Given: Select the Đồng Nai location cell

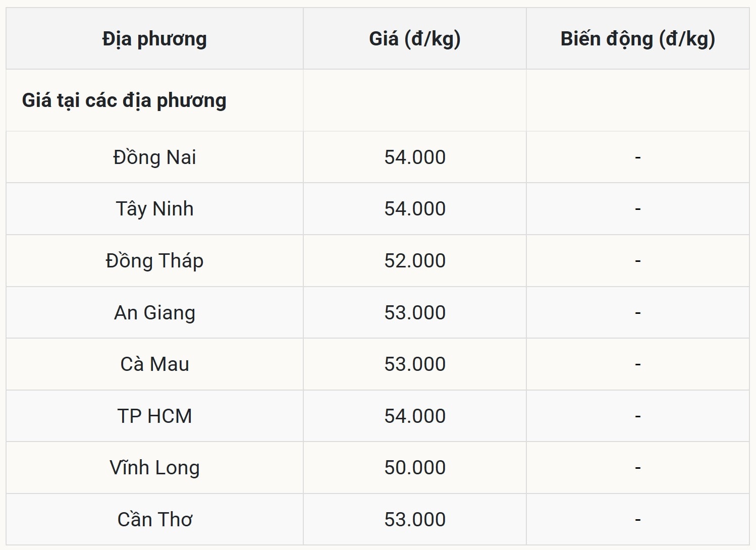Looking at the screenshot, I should click(154, 157).
